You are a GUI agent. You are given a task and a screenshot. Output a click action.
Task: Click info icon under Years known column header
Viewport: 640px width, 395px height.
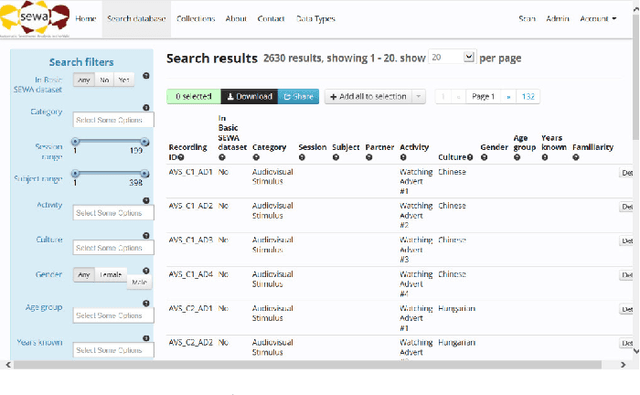coord(545,157)
